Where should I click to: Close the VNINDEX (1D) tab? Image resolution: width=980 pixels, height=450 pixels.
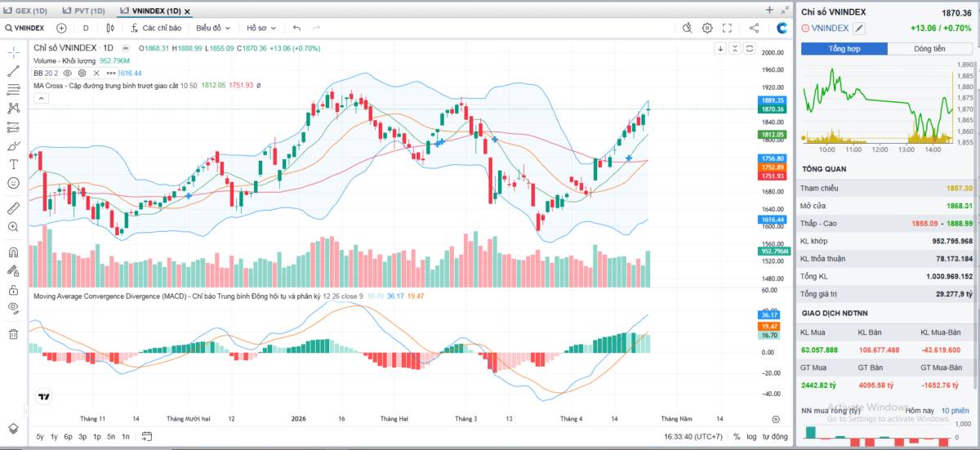tap(188, 11)
